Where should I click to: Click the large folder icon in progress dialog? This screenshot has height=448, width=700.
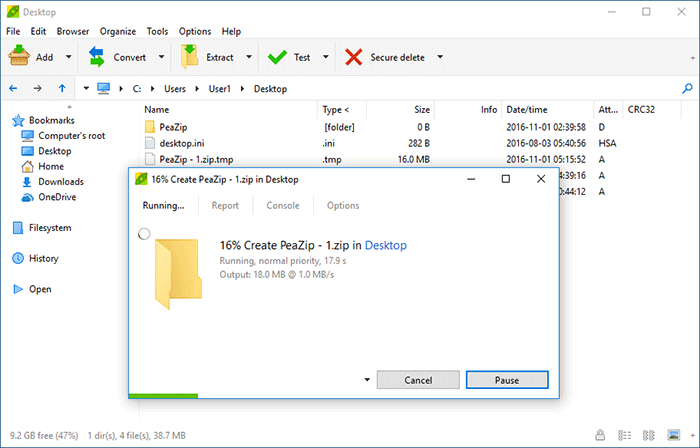point(178,274)
